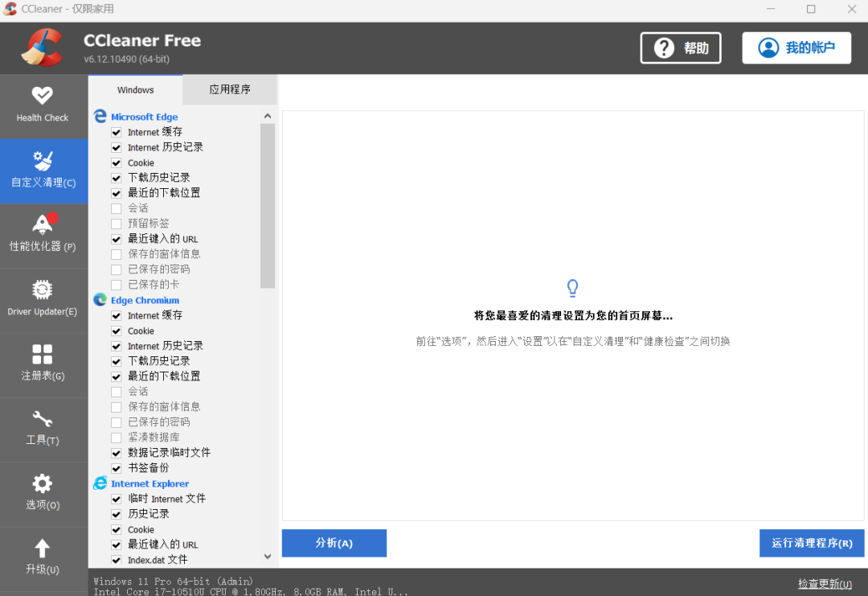Open the 工具(T) wrench section
This screenshot has height=596, width=868.
point(43,430)
